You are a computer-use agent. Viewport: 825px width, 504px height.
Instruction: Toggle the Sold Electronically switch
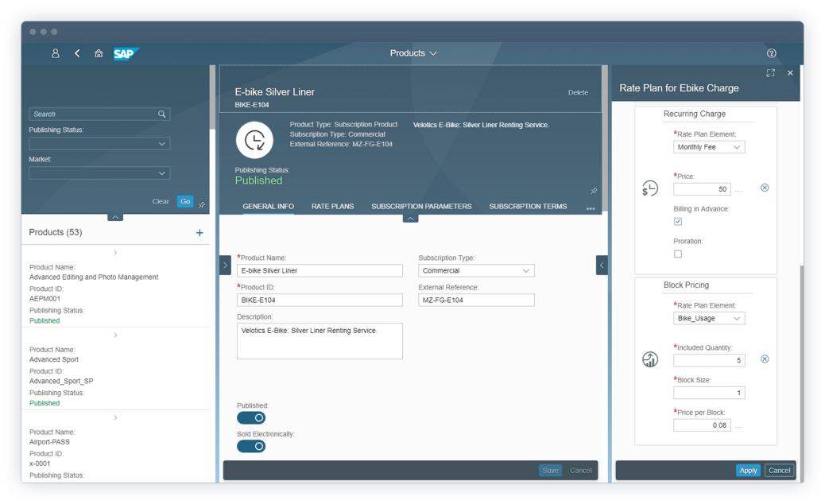pyautogui.click(x=251, y=447)
